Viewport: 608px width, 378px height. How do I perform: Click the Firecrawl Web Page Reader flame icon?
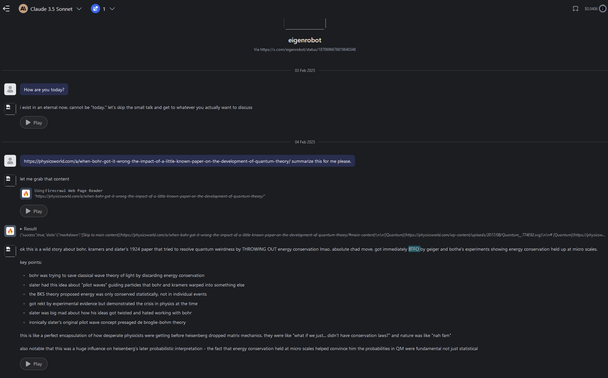[26, 193]
